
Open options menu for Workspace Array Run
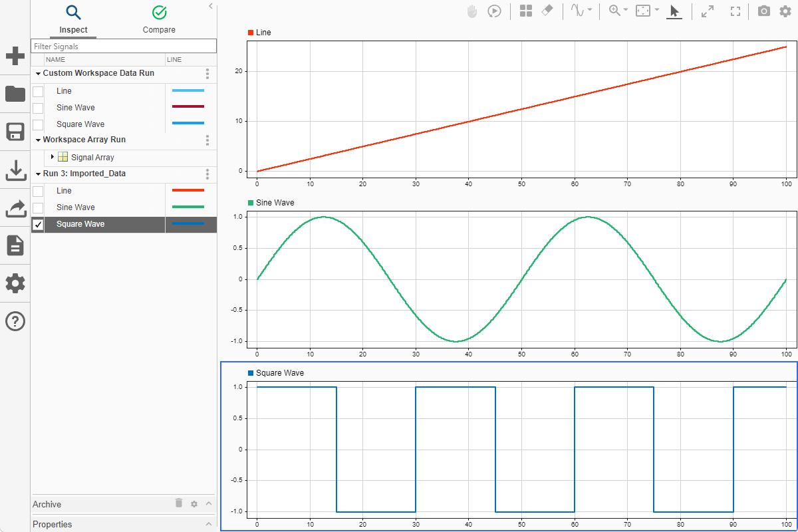click(x=207, y=140)
